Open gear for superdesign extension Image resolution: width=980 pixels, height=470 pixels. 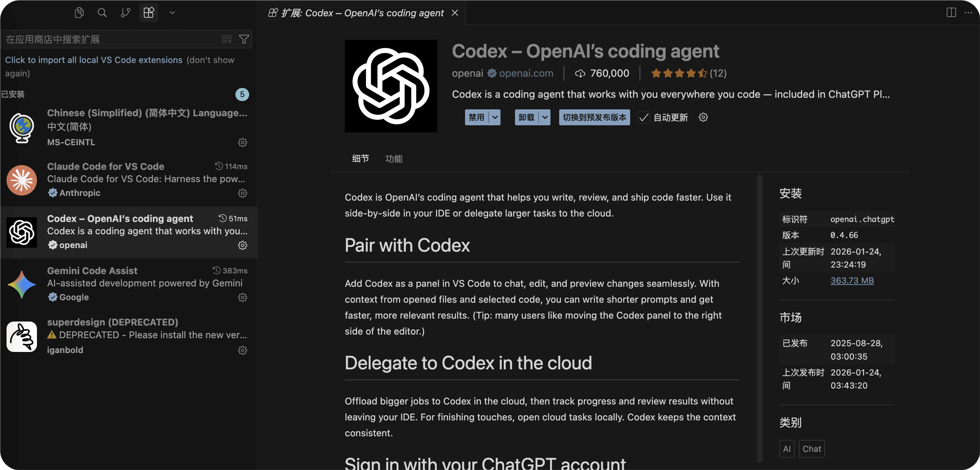click(x=242, y=350)
